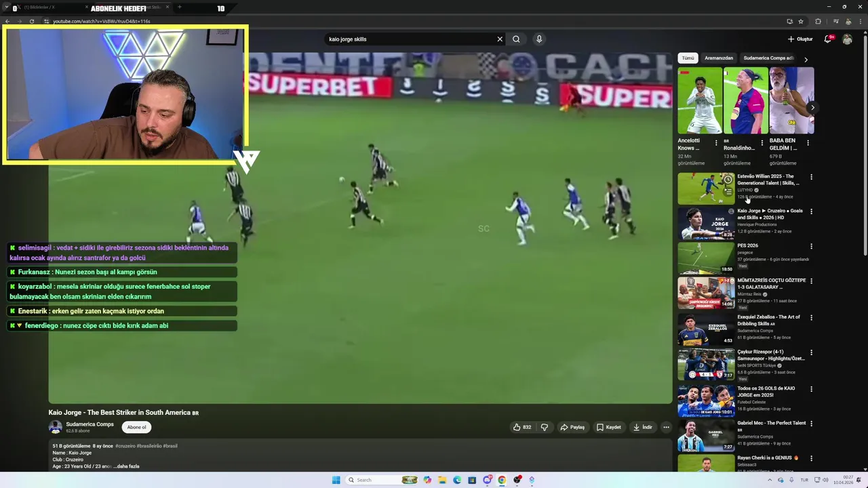This screenshot has width=868, height=488.
Task: Open the PES 2026 video thumbnail
Action: 706,258
